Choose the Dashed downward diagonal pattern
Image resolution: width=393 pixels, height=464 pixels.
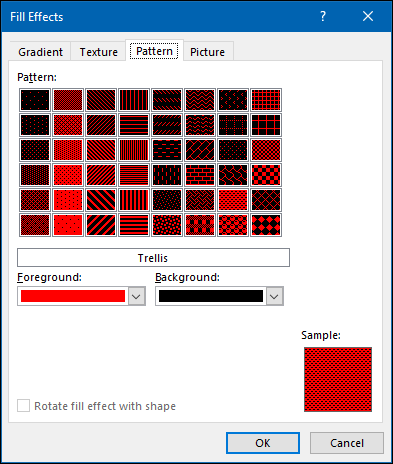(167, 100)
